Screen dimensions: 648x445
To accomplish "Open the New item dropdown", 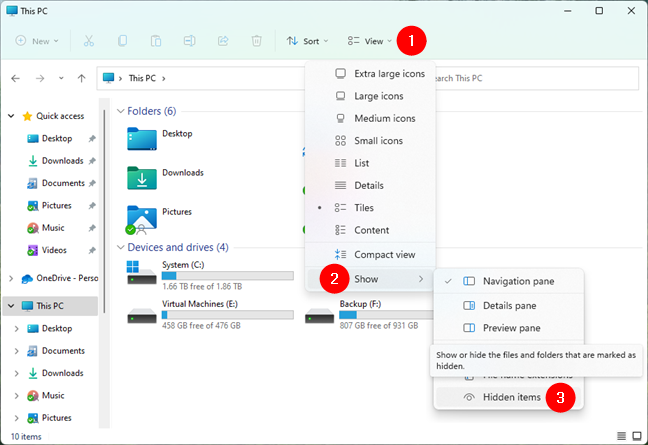I will [37, 41].
